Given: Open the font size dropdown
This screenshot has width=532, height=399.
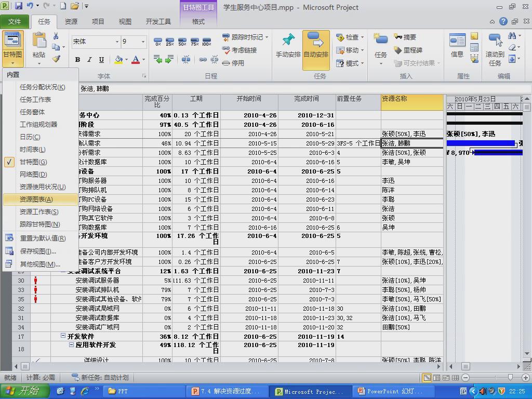Looking at the screenshot, I should [143, 42].
